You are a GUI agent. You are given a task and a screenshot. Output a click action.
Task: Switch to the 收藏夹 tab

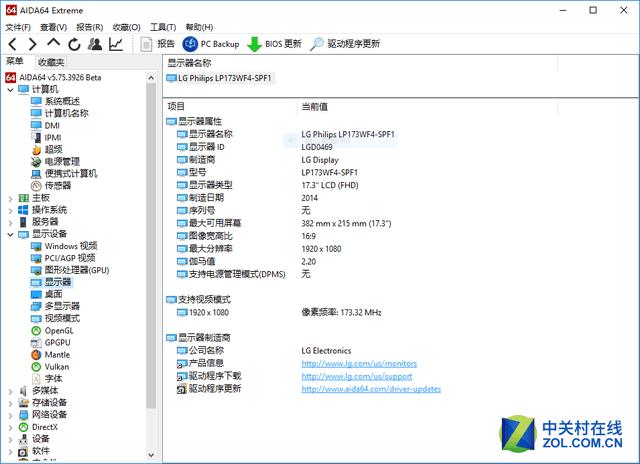[x=51, y=62]
